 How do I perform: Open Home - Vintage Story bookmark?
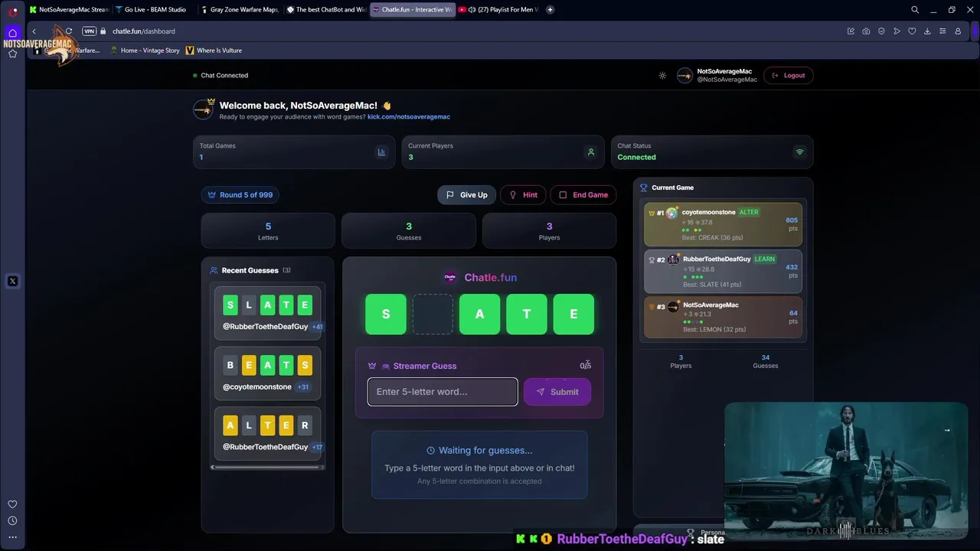(x=145, y=51)
